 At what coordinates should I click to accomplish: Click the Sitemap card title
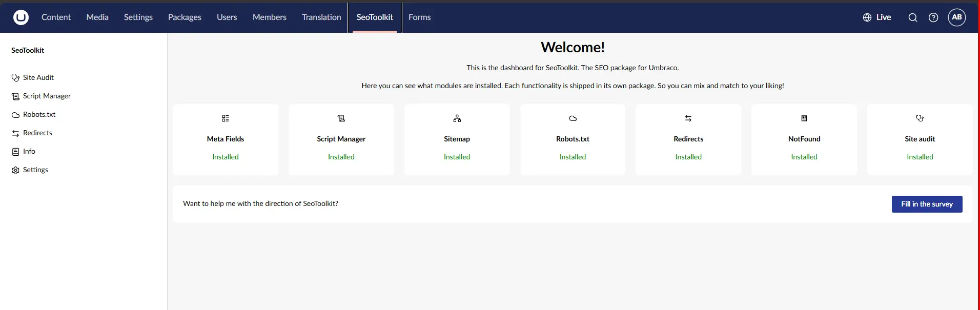pyautogui.click(x=457, y=139)
